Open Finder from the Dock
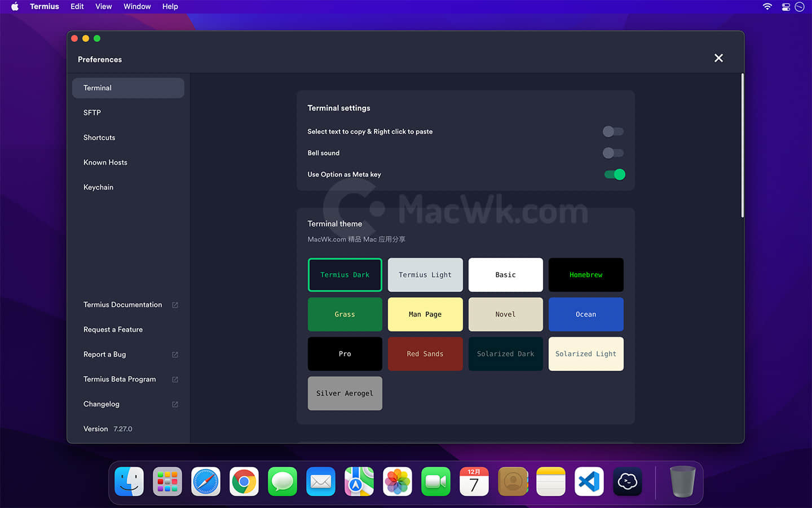Screen dimensions: 812x508 129,481
